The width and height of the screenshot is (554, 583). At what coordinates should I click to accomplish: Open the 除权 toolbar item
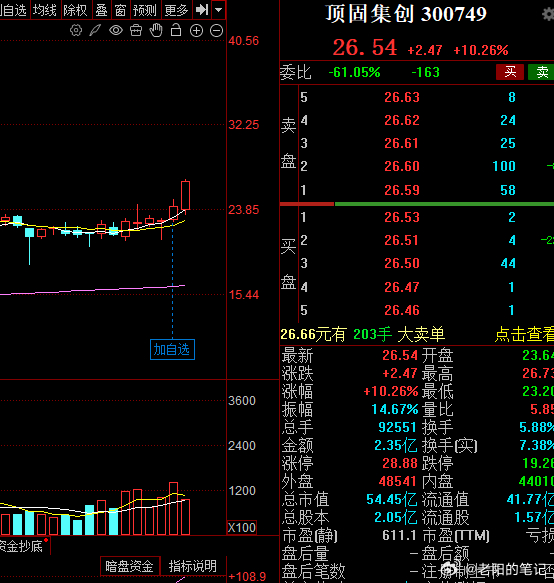(x=75, y=10)
